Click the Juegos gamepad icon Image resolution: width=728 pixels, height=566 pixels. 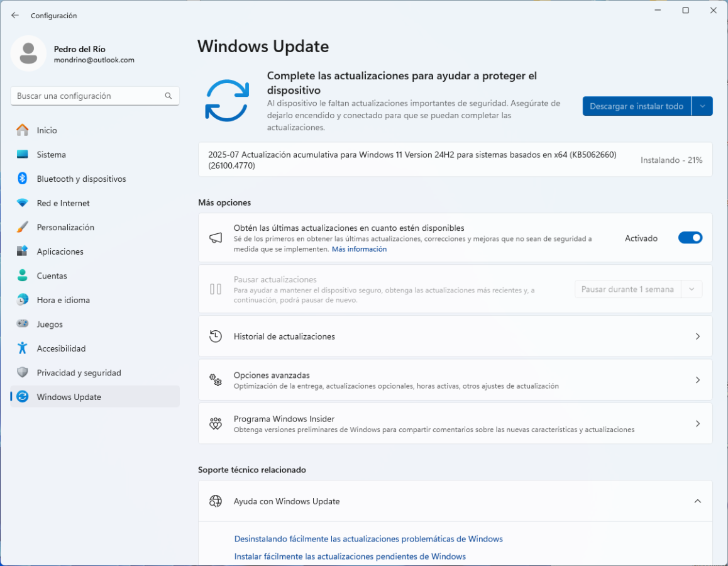22,324
